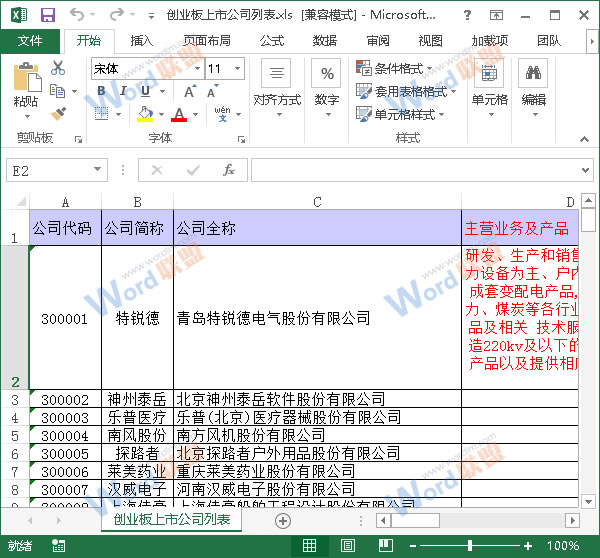600x558 pixels.
Task: Open the font color dropdown arrow
Action: click(x=196, y=114)
